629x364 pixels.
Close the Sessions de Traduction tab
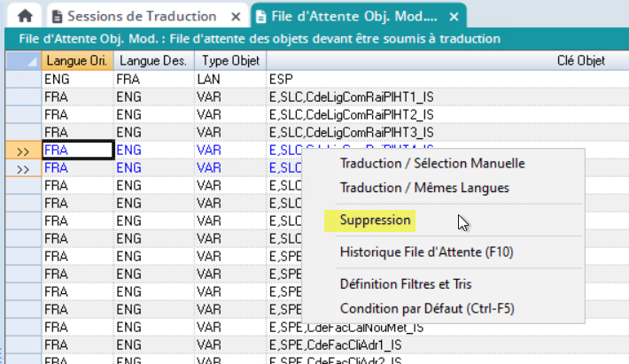(x=234, y=16)
